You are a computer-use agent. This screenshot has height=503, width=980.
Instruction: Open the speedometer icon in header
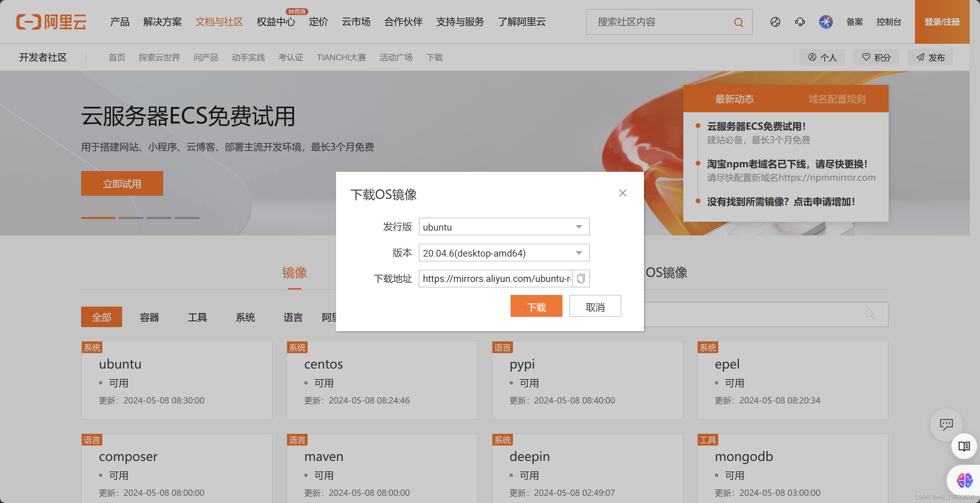point(775,22)
